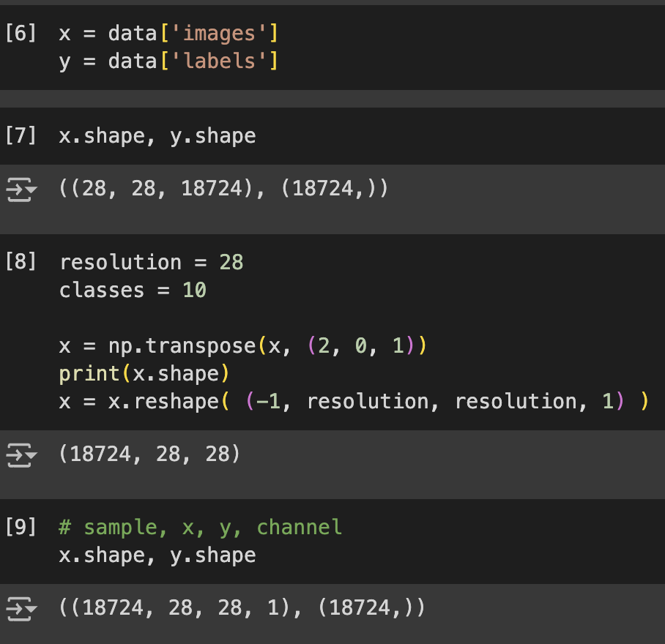Click the np.transpose line in cell 8

pyautogui.click(x=243, y=345)
